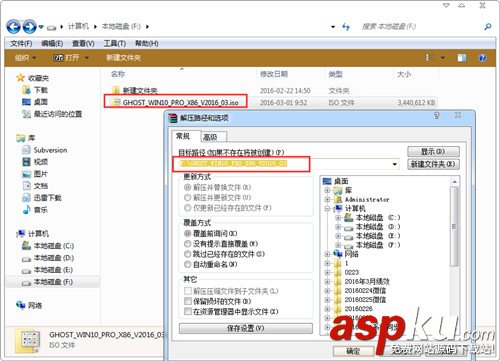
Task: Expand the arrow next to 打开
Action: tap(87, 58)
